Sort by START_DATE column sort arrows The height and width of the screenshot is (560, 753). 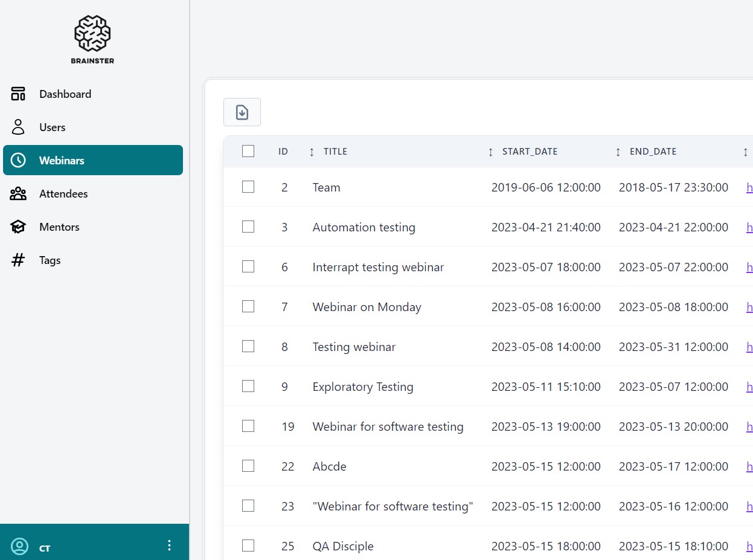tap(490, 152)
